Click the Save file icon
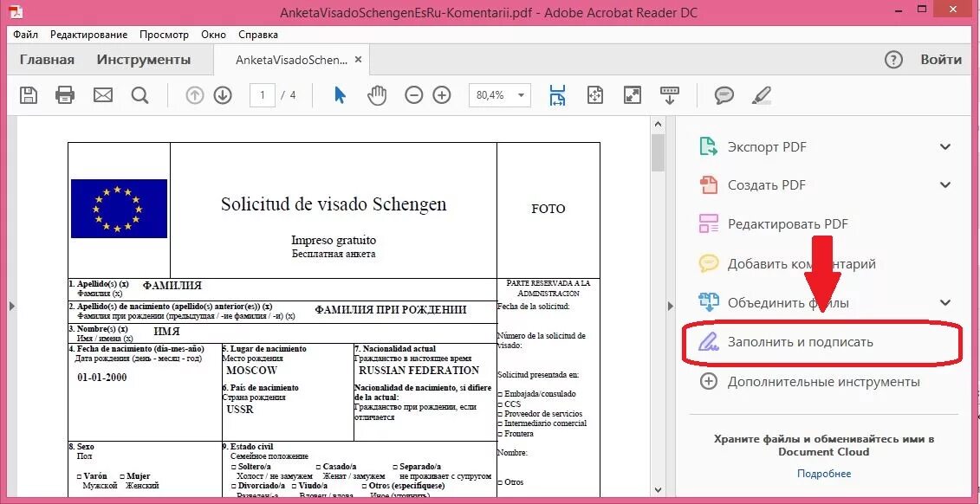This screenshot has width=980, height=504. pos(28,95)
